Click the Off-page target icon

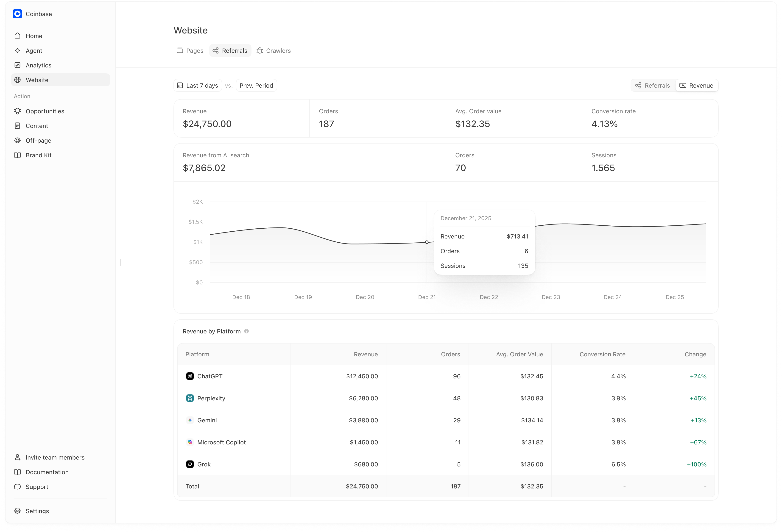pyautogui.click(x=18, y=141)
